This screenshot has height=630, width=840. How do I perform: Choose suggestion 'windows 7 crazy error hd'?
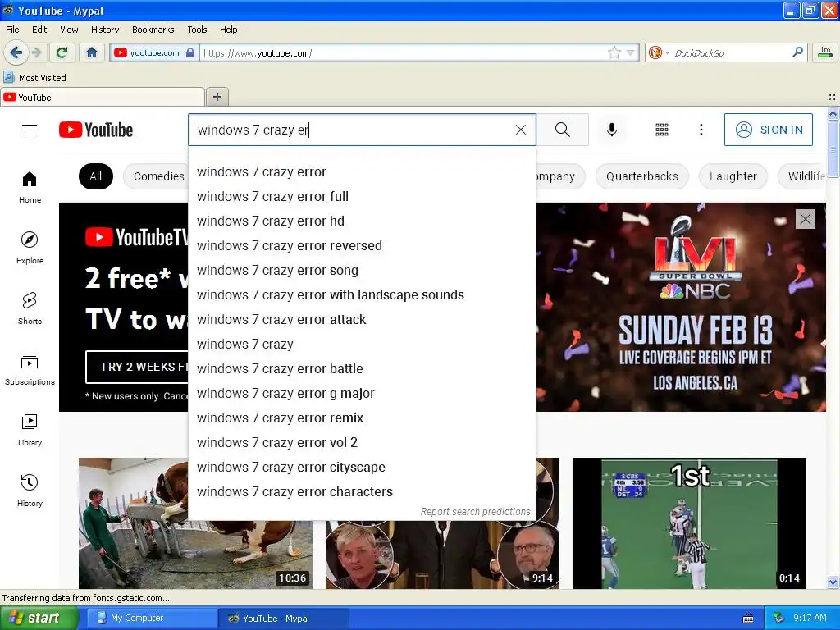(x=362, y=221)
